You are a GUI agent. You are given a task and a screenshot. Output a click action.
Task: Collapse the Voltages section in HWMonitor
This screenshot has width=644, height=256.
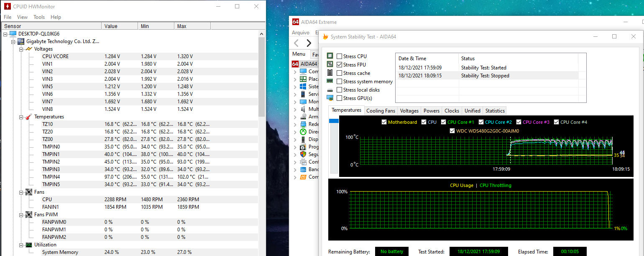coord(21,49)
